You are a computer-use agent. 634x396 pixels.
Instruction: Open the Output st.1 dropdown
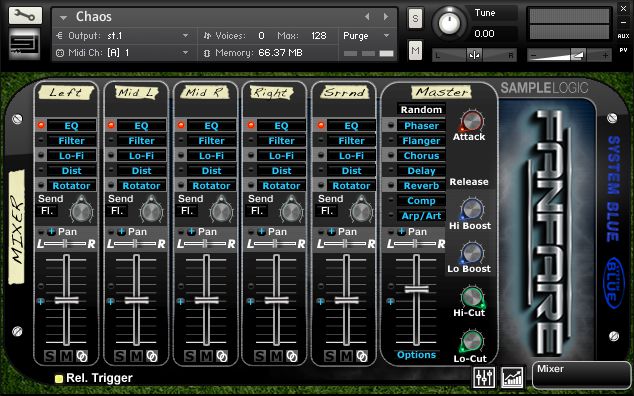click(x=185, y=36)
